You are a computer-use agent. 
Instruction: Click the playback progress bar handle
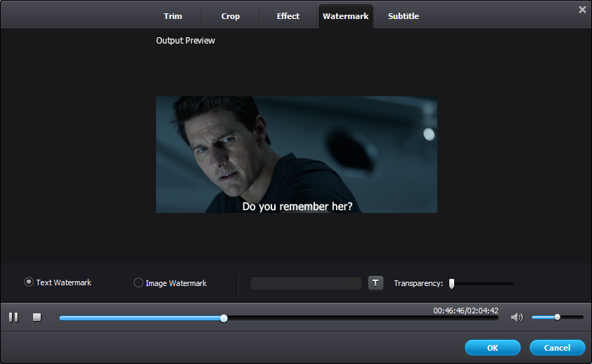tap(224, 318)
